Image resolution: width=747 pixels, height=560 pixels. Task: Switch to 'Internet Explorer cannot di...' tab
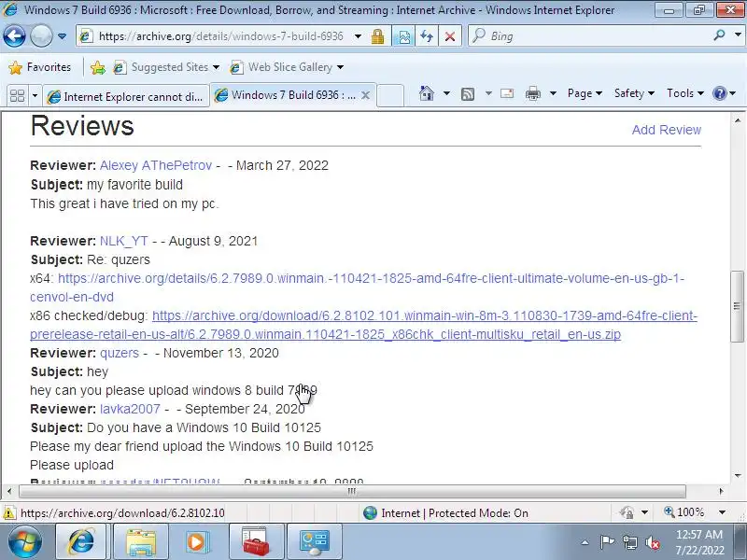click(x=126, y=96)
